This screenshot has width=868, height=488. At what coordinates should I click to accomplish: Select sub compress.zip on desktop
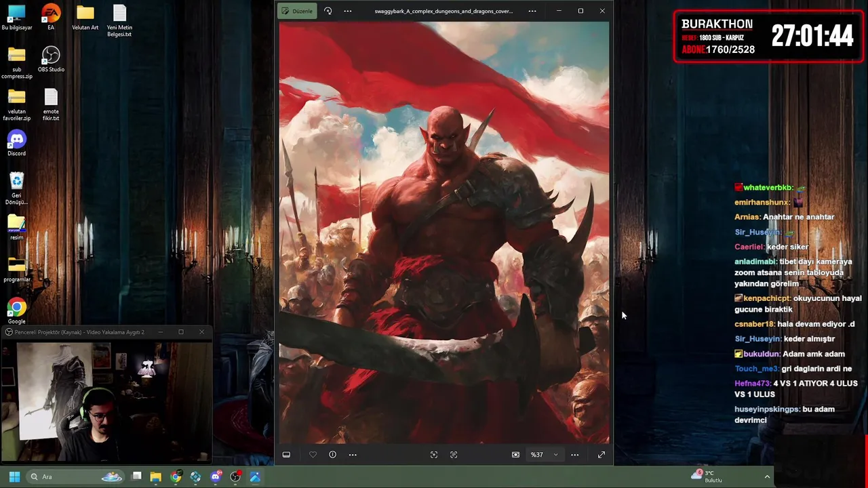click(x=17, y=64)
